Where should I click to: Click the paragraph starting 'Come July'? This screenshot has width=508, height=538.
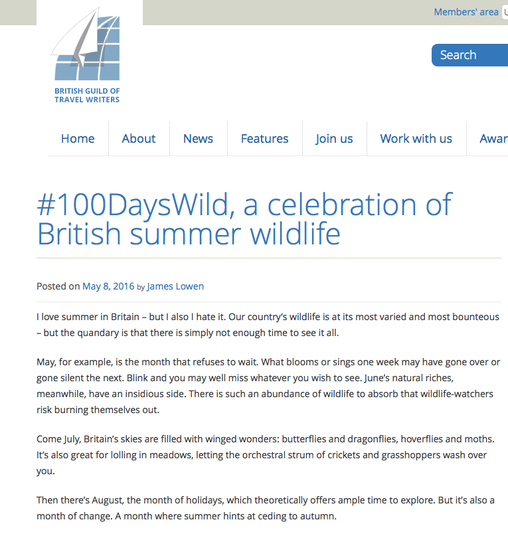point(265,455)
